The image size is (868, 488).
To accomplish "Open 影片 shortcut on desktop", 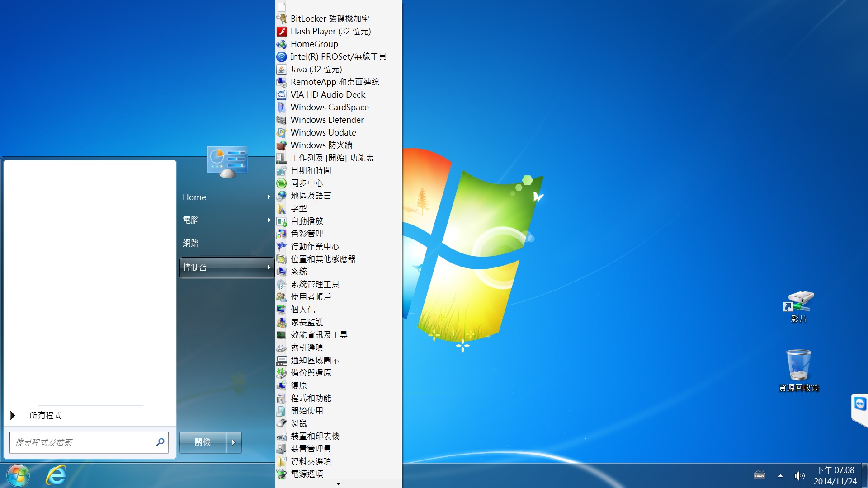I will pos(798,307).
